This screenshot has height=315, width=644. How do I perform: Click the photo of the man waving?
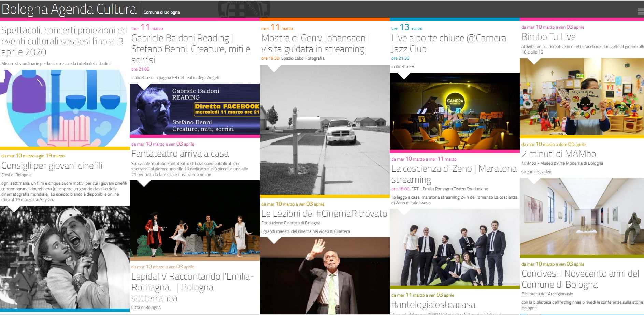click(325, 275)
